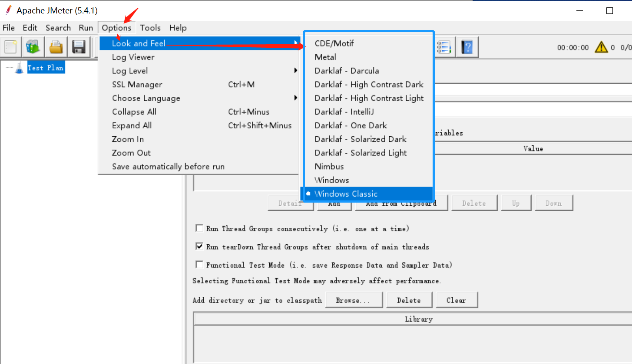632x364 pixels.
Task: Toggle Save automatically before run
Action: (200, 167)
